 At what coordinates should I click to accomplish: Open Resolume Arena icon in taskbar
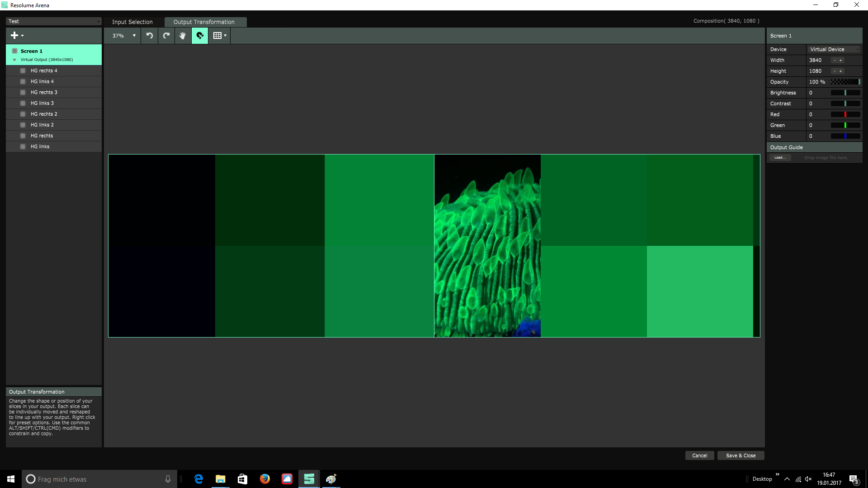point(309,479)
